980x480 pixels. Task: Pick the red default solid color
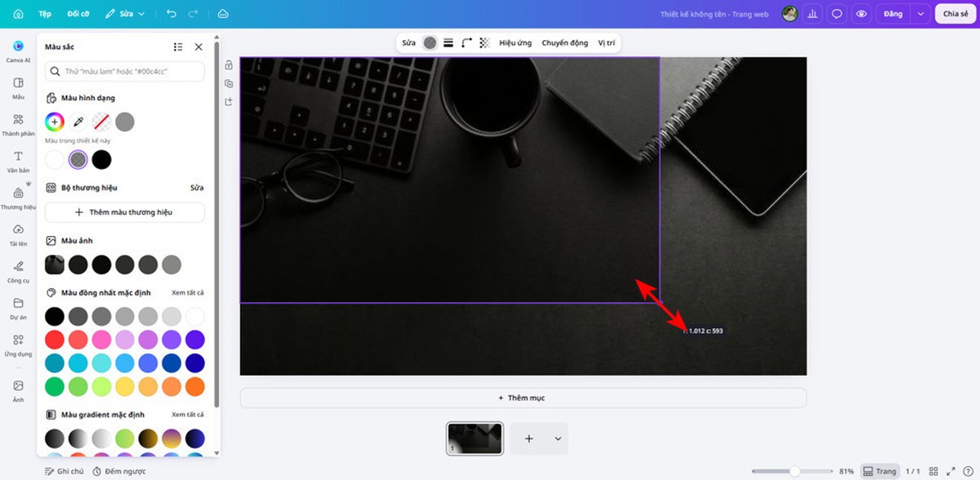pos(55,340)
